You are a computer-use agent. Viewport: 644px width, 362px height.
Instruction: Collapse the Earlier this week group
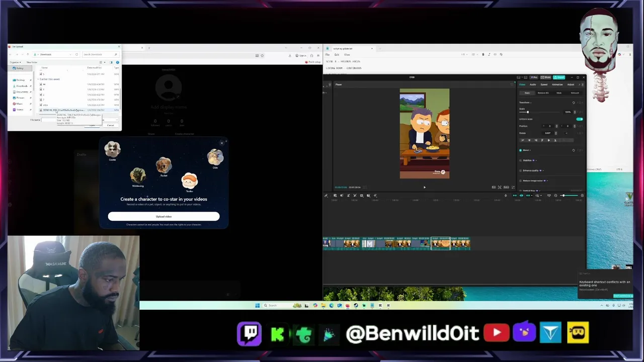[38, 79]
